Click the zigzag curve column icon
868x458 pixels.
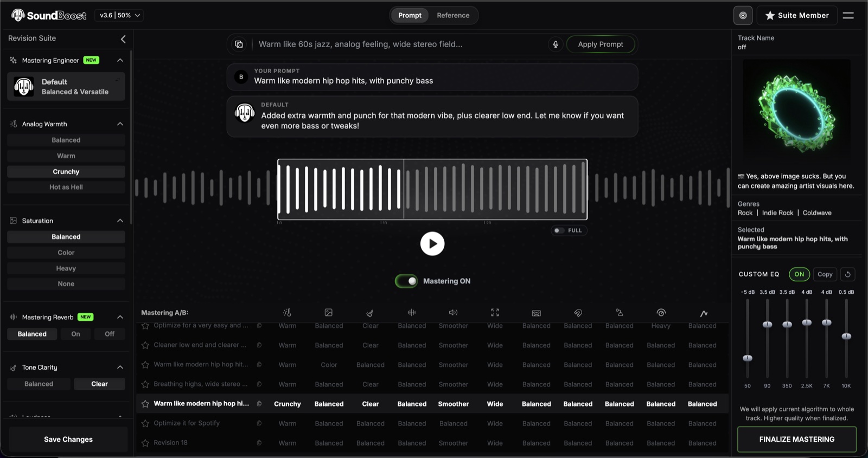tap(704, 313)
